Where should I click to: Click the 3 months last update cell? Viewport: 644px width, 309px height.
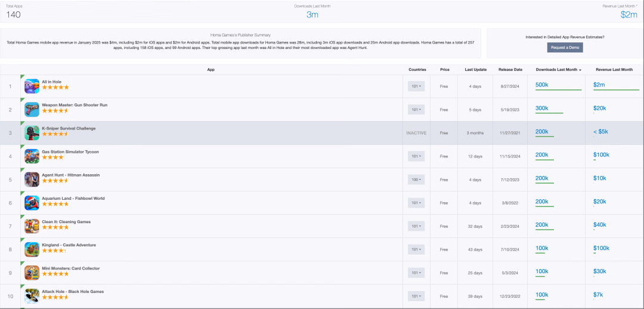pyautogui.click(x=475, y=133)
